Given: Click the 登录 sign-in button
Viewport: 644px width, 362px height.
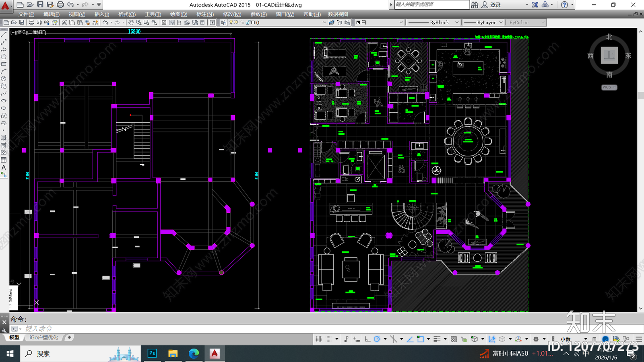Looking at the screenshot, I should pos(495,5).
